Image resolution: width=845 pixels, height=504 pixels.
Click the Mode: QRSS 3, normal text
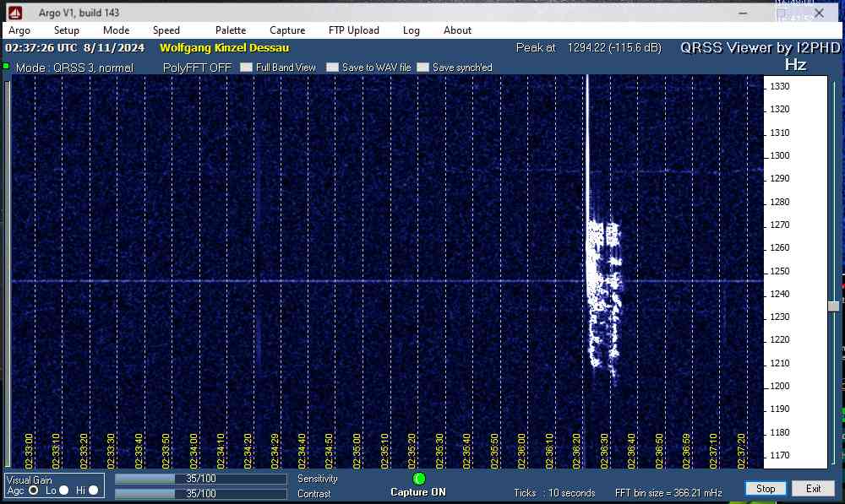(74, 68)
